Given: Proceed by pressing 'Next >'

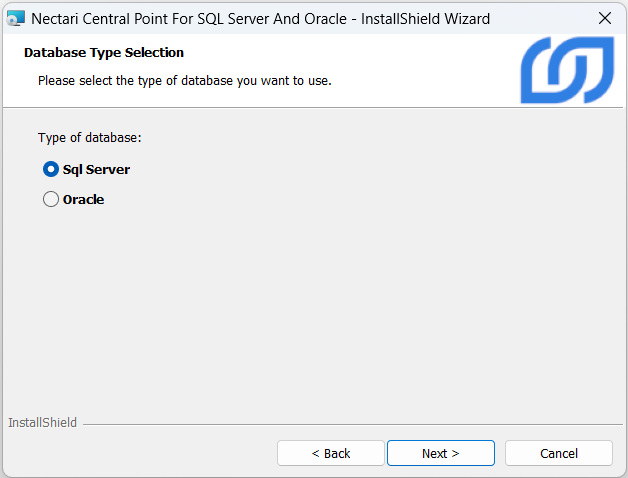Looking at the screenshot, I should click(440, 453).
